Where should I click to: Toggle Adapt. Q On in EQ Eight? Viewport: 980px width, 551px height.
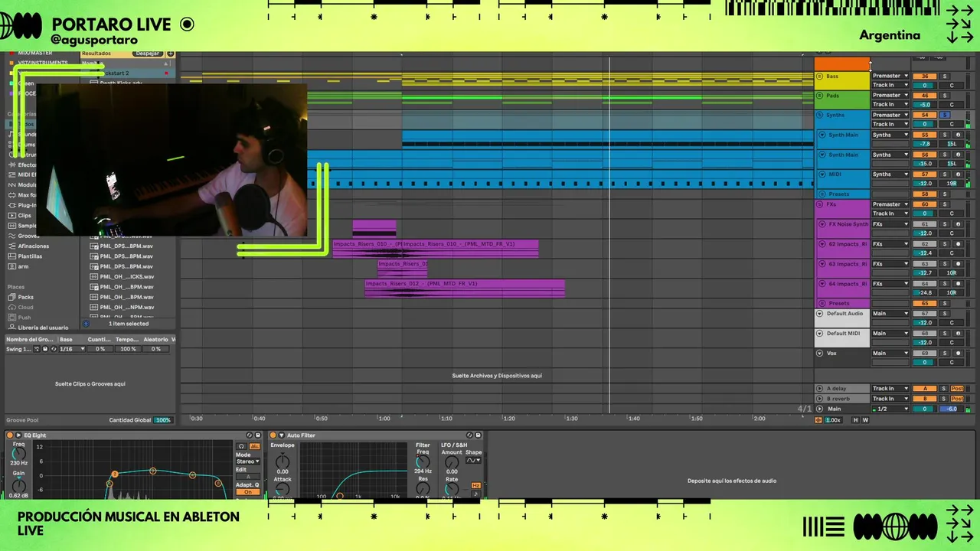[248, 491]
